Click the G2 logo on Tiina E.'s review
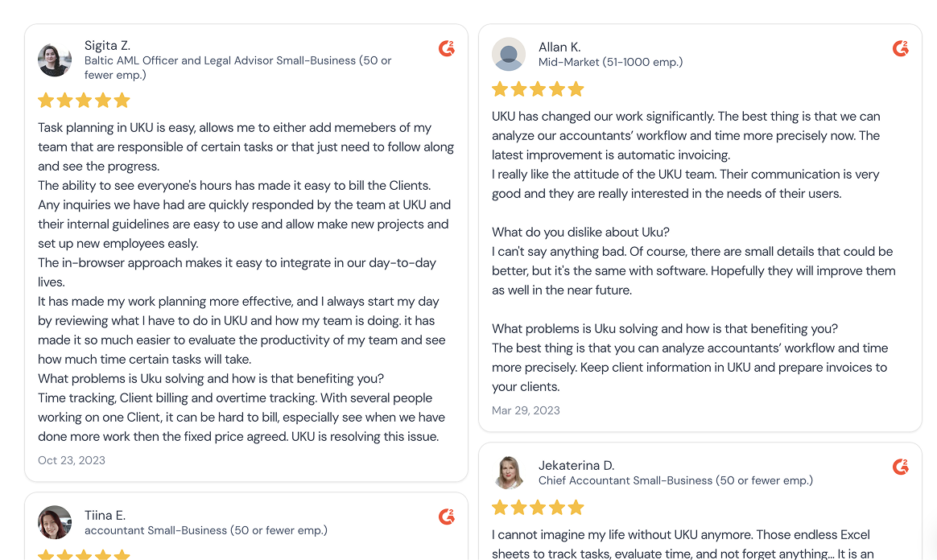Screen dimensions: 937x560 [447, 517]
